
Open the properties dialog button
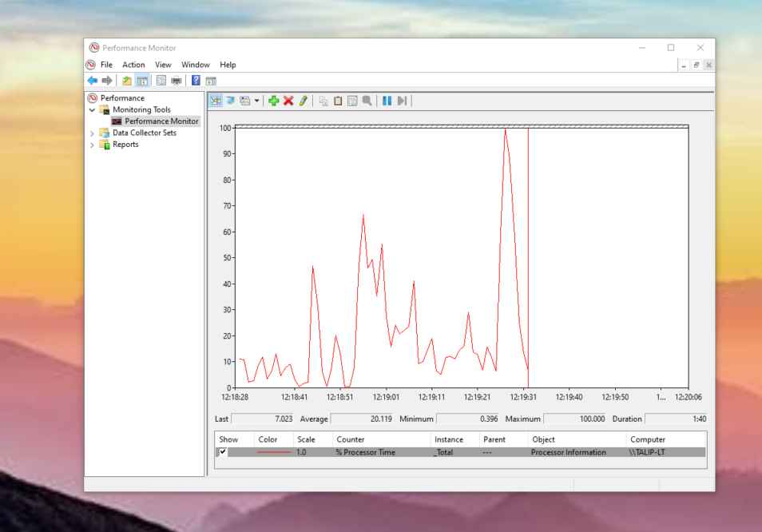pos(351,101)
